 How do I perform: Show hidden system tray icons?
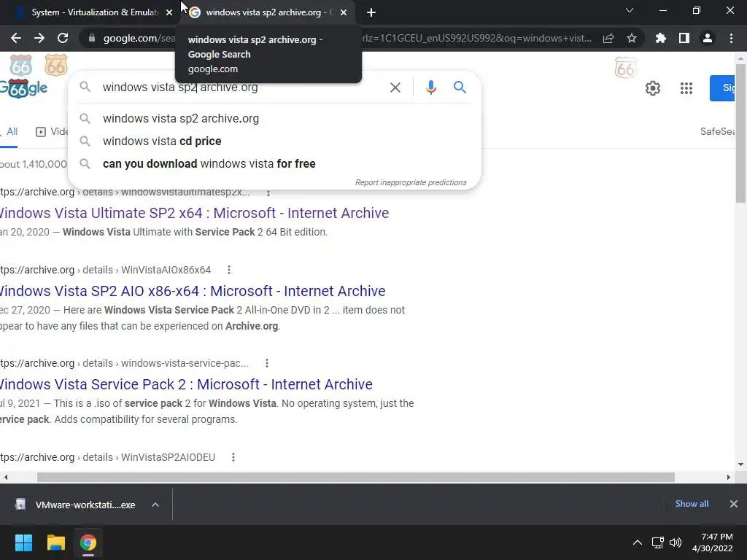click(x=637, y=542)
